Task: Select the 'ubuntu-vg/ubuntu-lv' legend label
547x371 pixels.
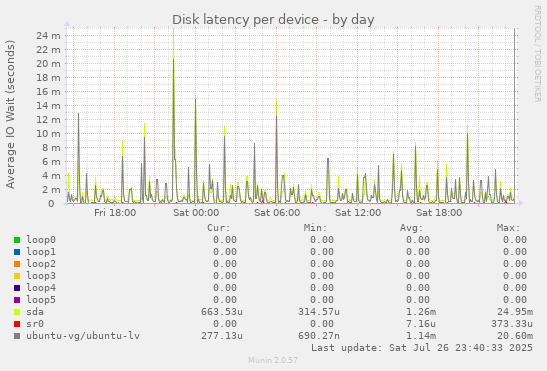Action: pyautogui.click(x=83, y=336)
